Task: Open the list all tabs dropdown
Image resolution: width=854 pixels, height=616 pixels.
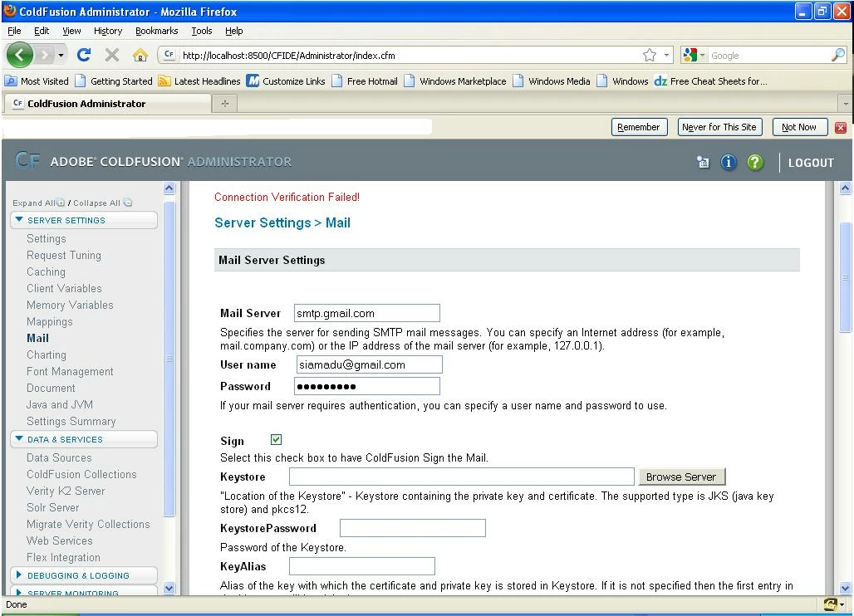Action: click(846, 103)
